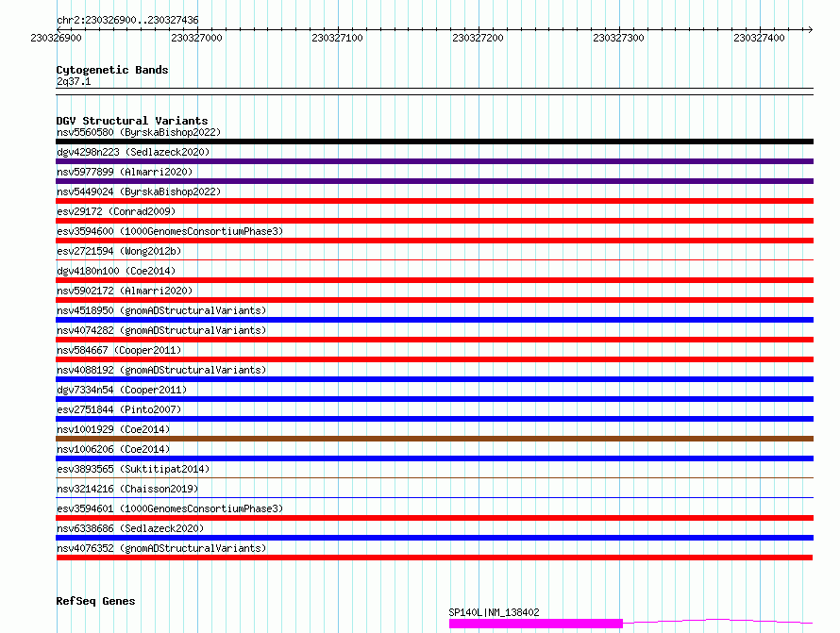Viewport: 840px width, 633px height.
Task: Open esv3594600 (1000GenomesConsortiumPhase3) label
Action: point(170,231)
